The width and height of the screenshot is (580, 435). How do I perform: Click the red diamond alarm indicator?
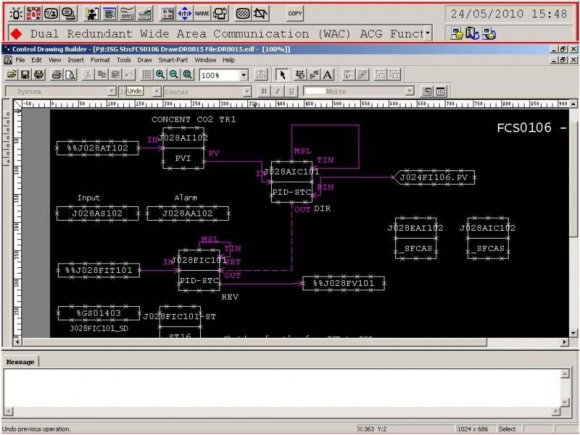[x=16, y=34]
